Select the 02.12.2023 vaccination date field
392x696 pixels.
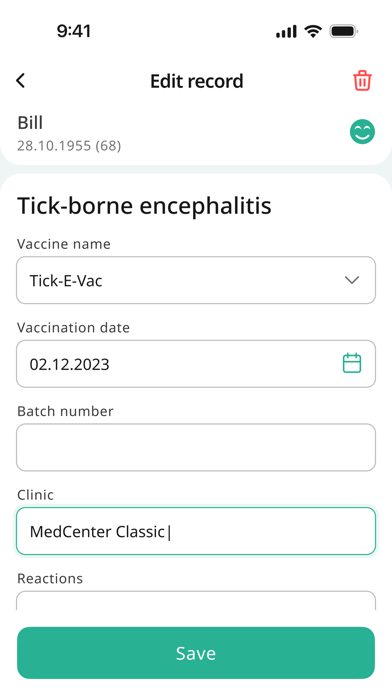click(196, 364)
